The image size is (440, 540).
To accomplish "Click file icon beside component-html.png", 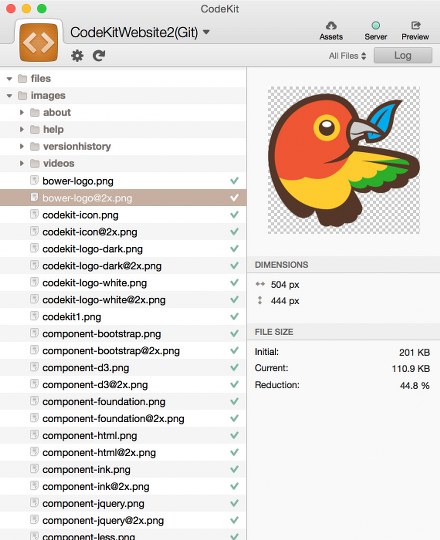I will coord(34,435).
